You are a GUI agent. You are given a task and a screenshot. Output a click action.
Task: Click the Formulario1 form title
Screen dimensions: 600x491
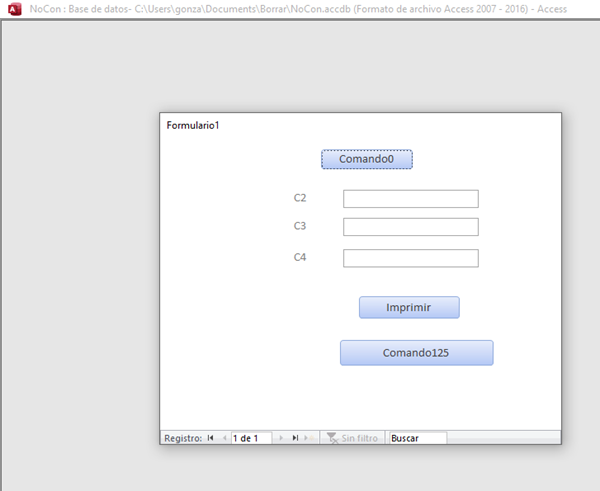click(x=192, y=125)
